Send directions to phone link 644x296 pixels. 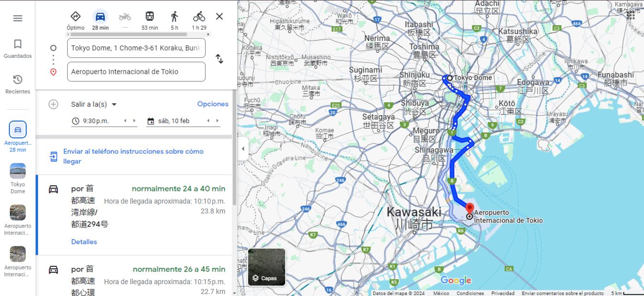(133, 156)
